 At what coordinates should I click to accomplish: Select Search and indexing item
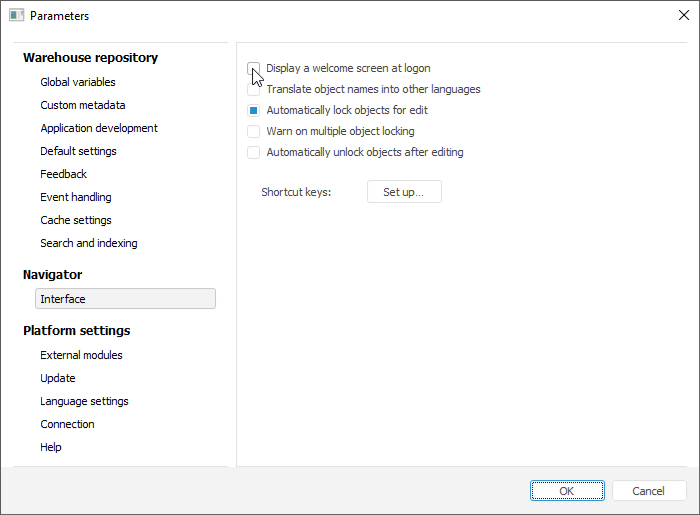89,243
